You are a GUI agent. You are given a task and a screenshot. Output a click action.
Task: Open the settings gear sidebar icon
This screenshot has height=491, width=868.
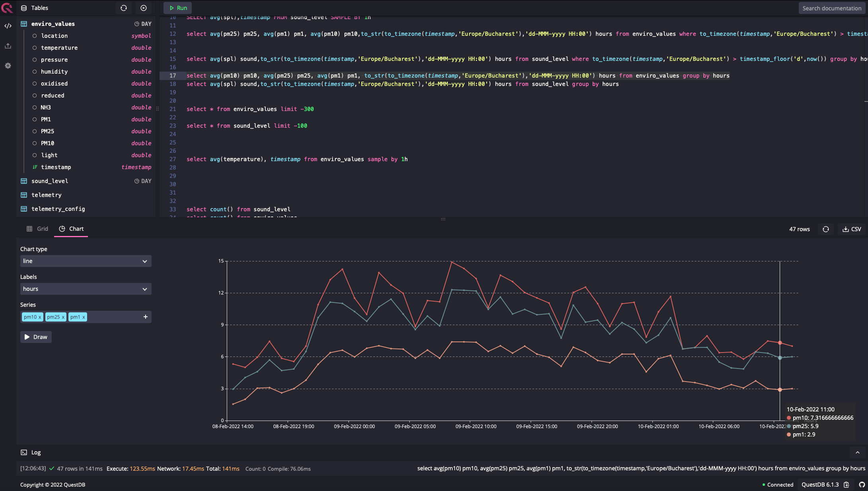pyautogui.click(x=8, y=66)
